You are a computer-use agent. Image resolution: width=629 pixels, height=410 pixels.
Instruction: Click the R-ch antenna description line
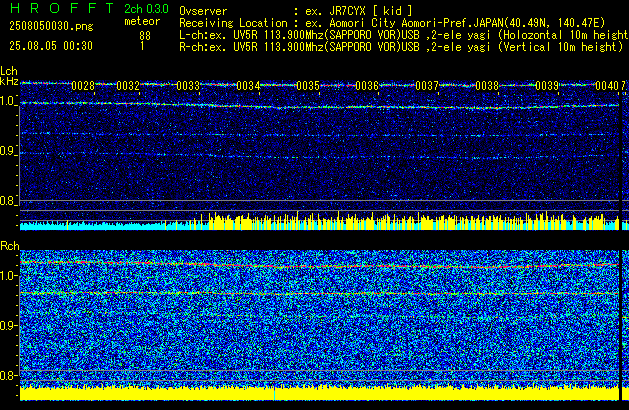[x=401, y=47]
